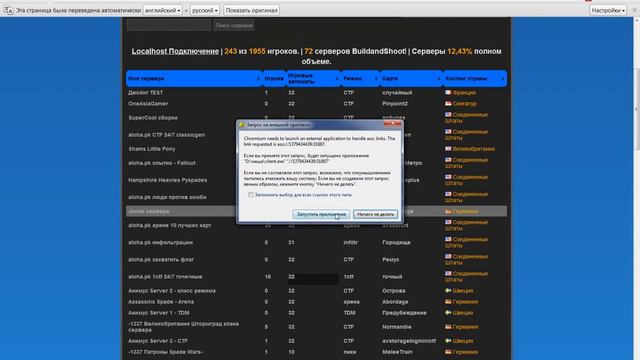Viewport: 640px width, 360px height.
Task: Sort by server name column header
Action: [194, 78]
